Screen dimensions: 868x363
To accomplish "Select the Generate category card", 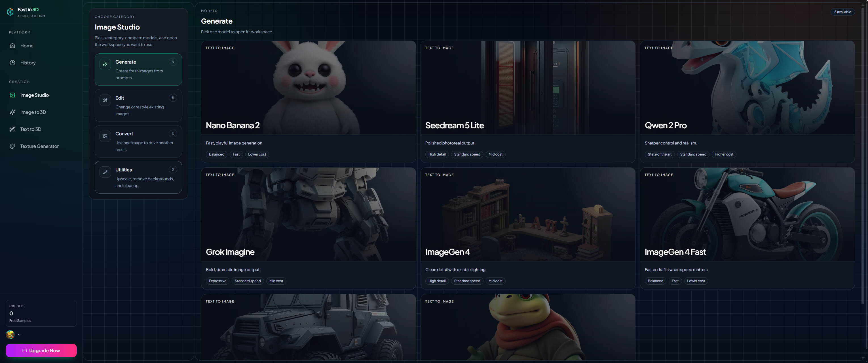I will 138,70.
